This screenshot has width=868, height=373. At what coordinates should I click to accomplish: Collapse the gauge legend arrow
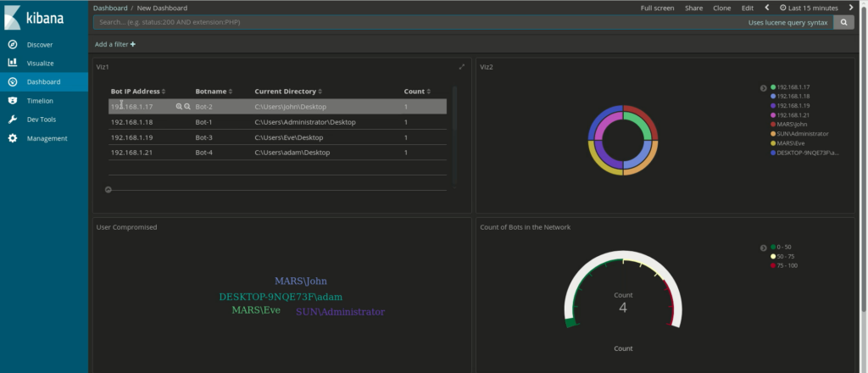tap(764, 248)
